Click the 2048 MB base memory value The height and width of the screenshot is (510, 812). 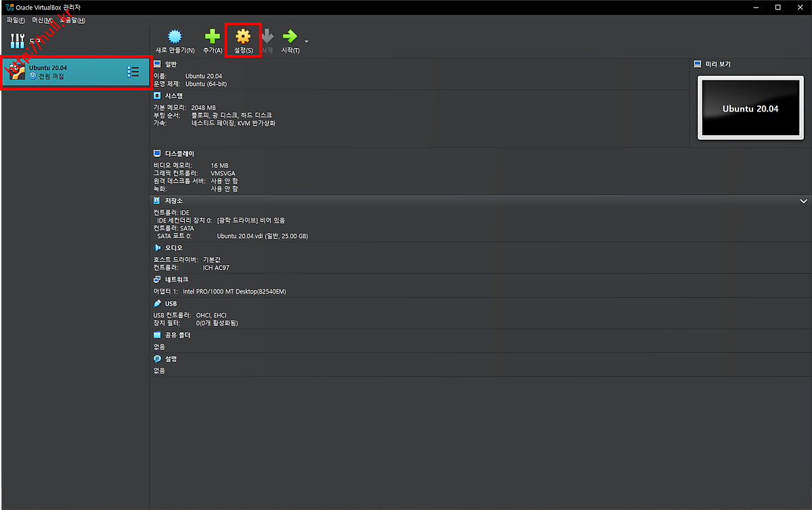(204, 108)
